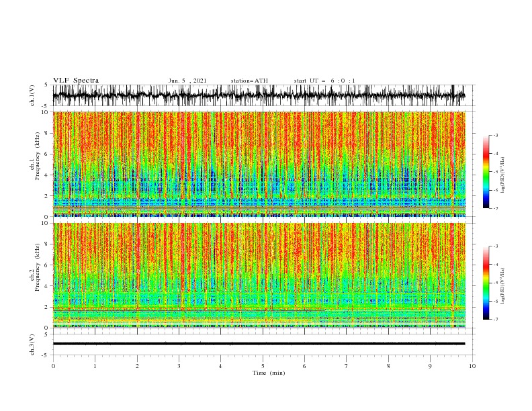The image size is (532, 411).
Task: Click the "8" kHz tick on ch.2 frequency axis
Action: 47,244
